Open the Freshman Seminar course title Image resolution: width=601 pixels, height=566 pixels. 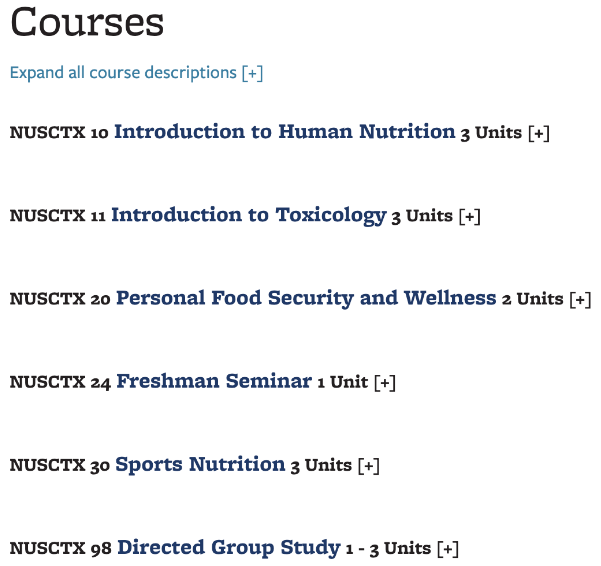[x=214, y=381]
